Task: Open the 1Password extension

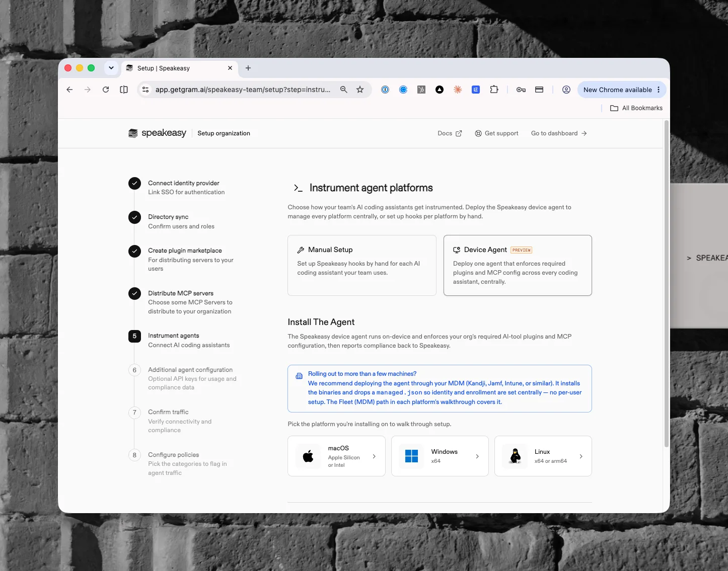Action: [x=385, y=90]
